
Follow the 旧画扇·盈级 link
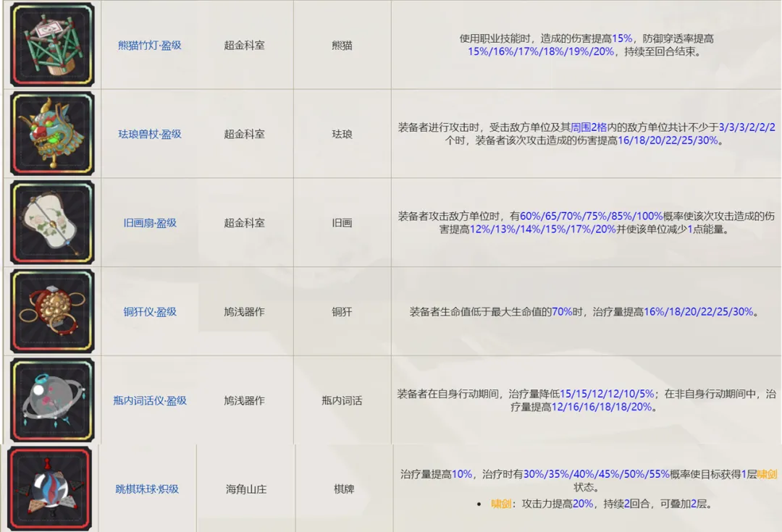coord(150,223)
